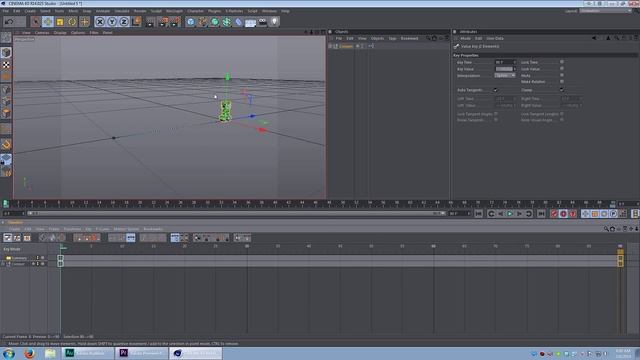Click the keyframe at end of Summary track

pyautogui.click(x=620, y=258)
